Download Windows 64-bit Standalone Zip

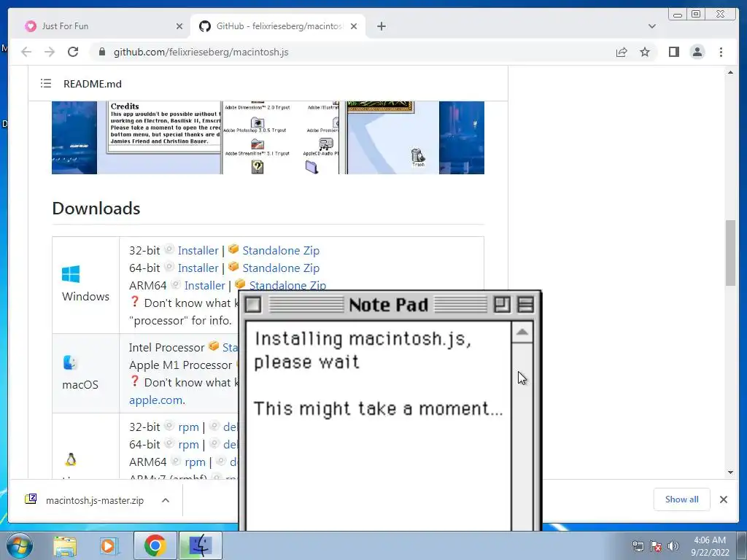pyautogui.click(x=281, y=268)
